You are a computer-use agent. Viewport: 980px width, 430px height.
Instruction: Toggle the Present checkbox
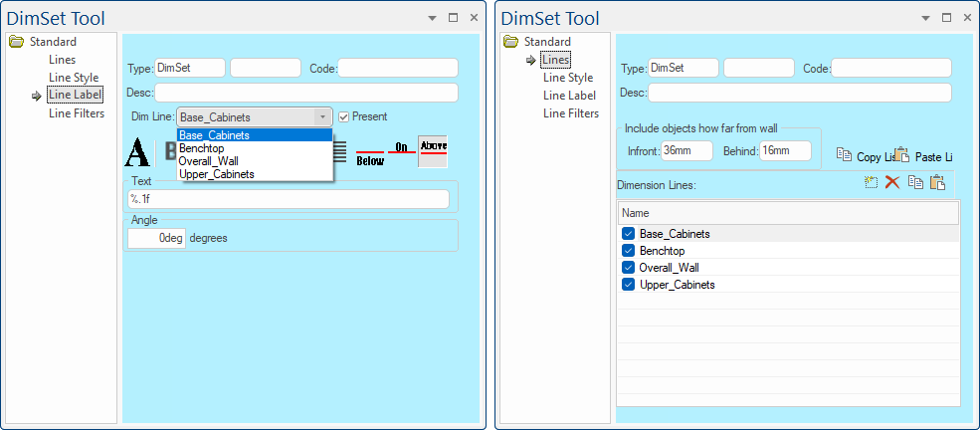(344, 116)
